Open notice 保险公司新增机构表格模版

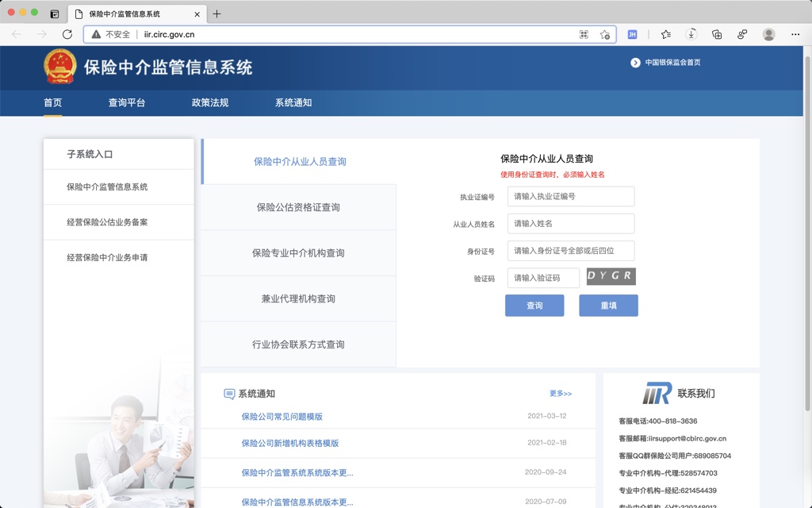(x=290, y=443)
